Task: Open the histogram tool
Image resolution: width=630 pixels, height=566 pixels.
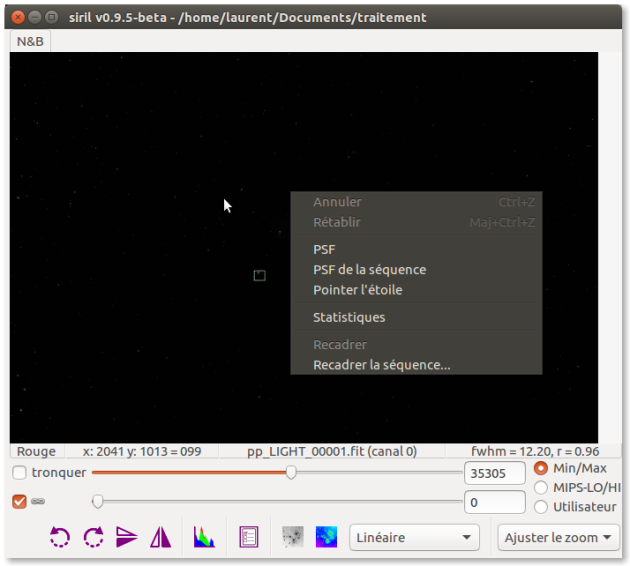Action: tap(204, 538)
